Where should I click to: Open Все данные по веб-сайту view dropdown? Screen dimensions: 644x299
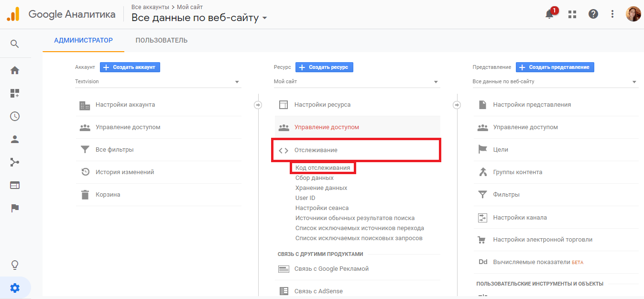click(x=555, y=82)
